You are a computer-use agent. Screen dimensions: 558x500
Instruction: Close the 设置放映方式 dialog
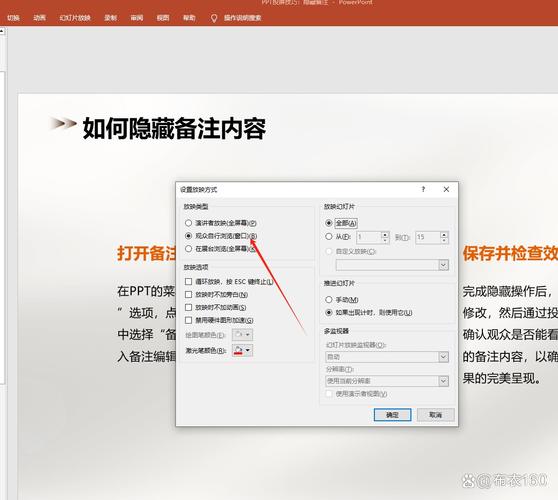(x=446, y=189)
